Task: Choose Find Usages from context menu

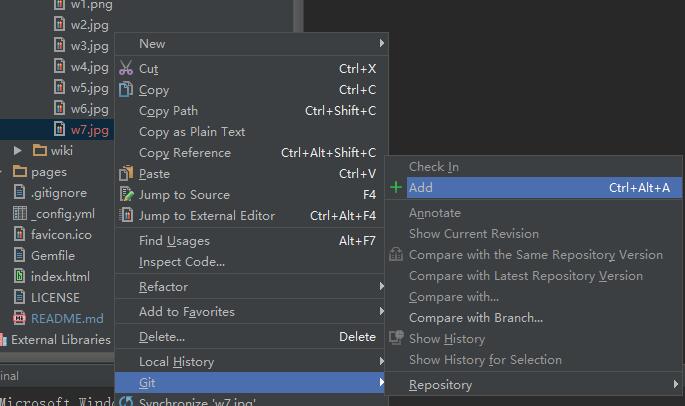Action: point(174,241)
